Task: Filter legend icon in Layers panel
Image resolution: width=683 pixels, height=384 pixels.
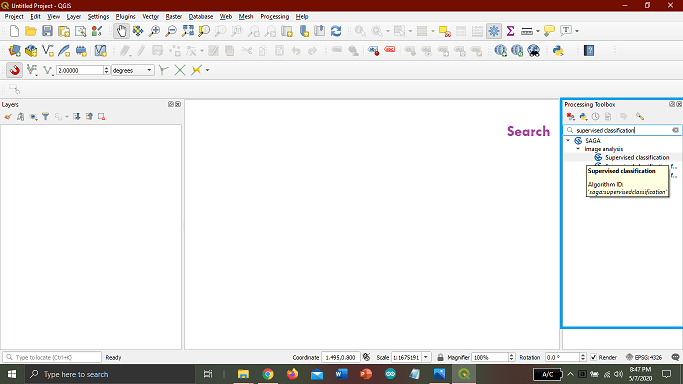Action: pyautogui.click(x=46, y=117)
